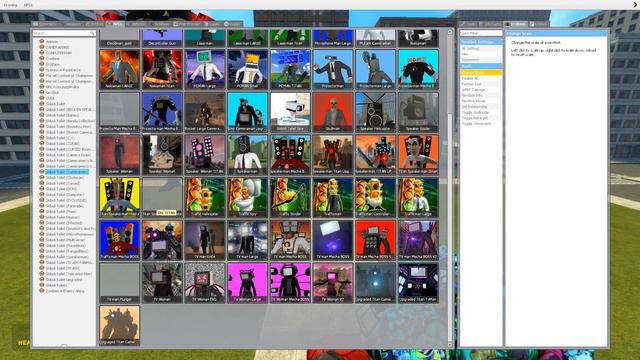The width and height of the screenshot is (640, 360).
Task: Open Skibidi Toilet (Infected) category
Action: pyautogui.click(x=64, y=223)
